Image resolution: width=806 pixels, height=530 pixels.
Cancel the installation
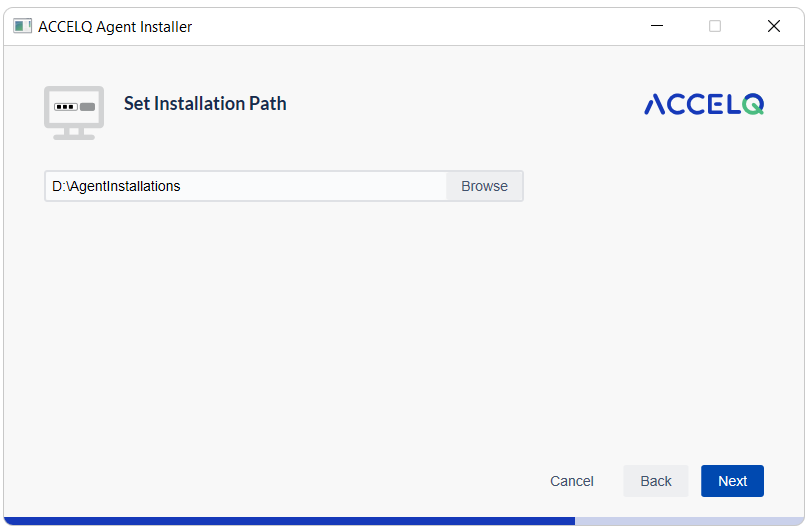(572, 481)
